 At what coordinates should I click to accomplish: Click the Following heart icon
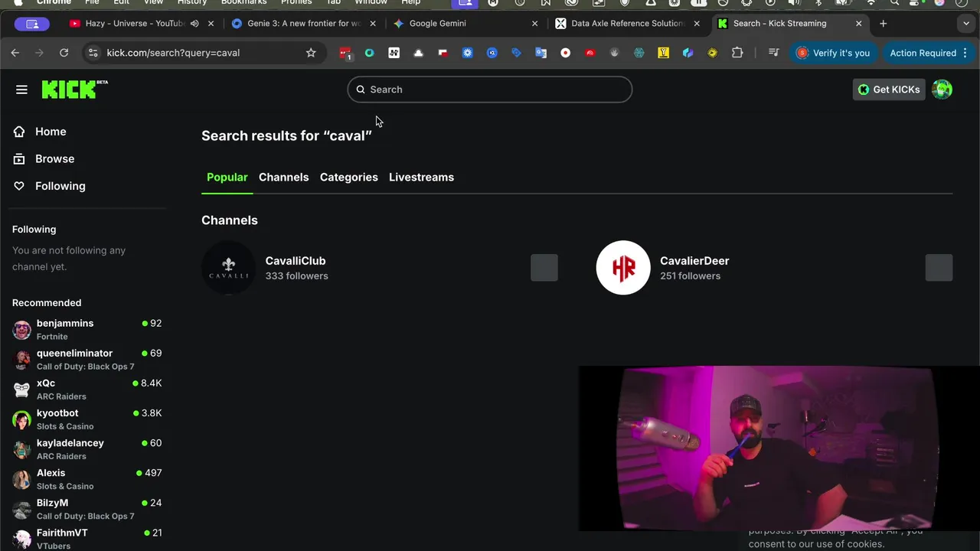tap(19, 186)
